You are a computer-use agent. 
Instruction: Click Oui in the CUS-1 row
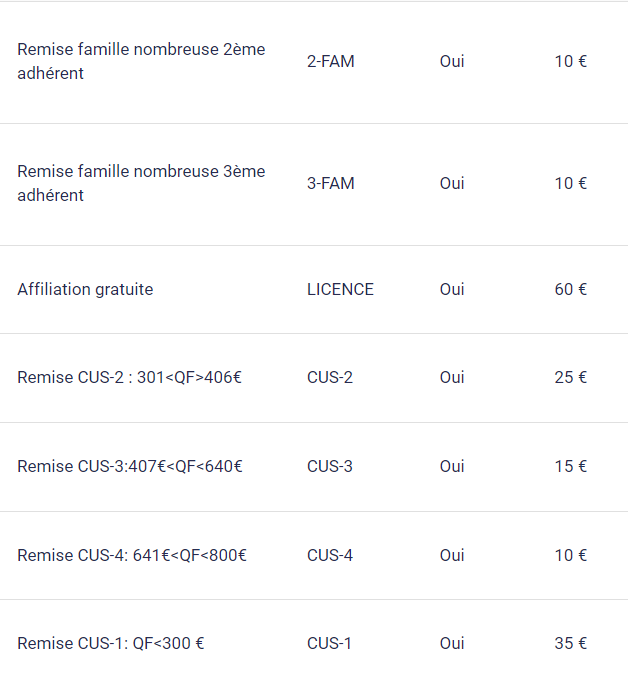tap(452, 643)
